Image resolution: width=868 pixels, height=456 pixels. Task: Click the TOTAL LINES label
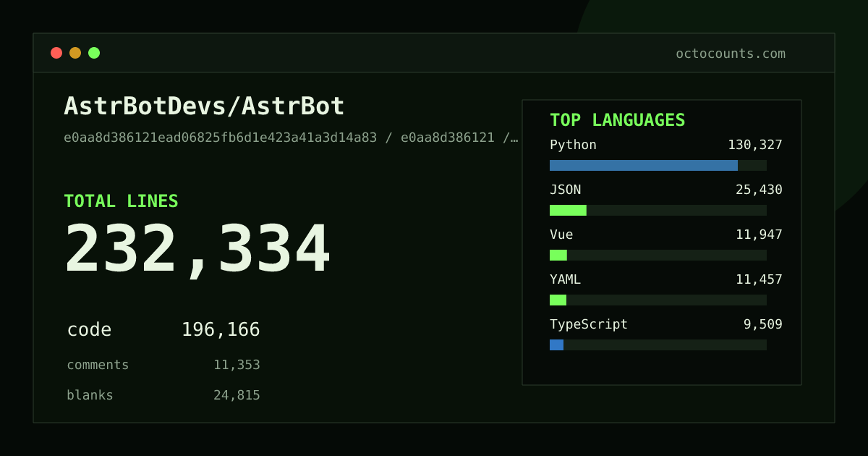(121, 201)
